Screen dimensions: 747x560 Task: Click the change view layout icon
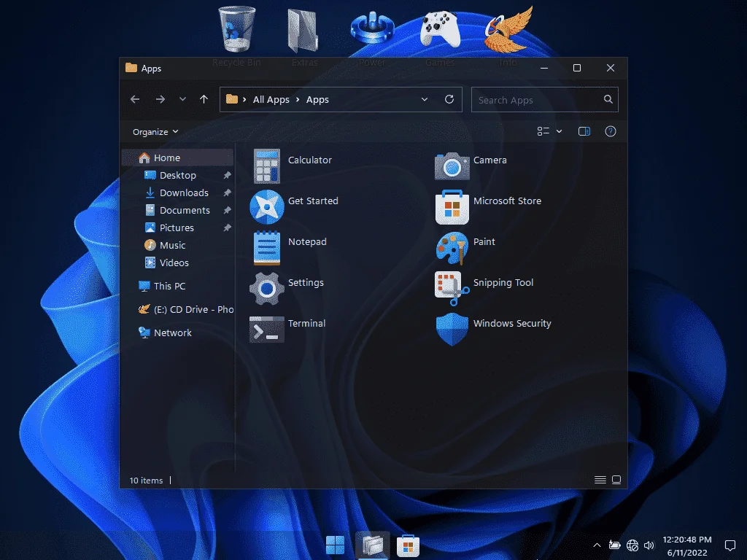[x=543, y=131]
